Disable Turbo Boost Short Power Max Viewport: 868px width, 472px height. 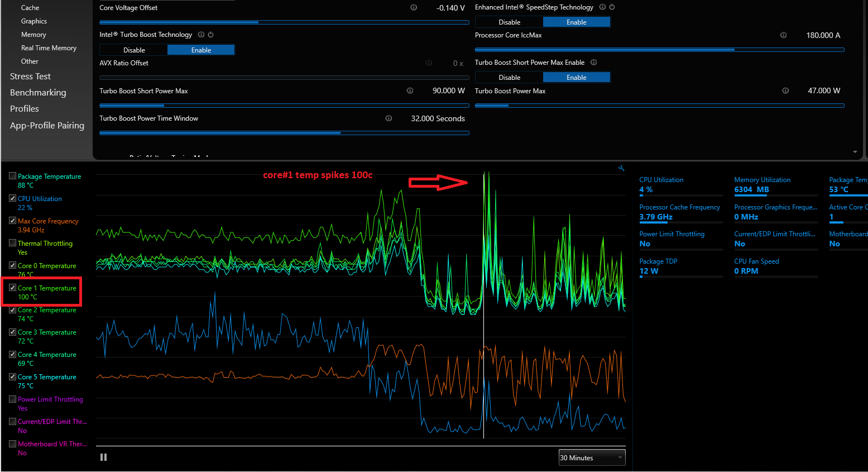(x=509, y=78)
